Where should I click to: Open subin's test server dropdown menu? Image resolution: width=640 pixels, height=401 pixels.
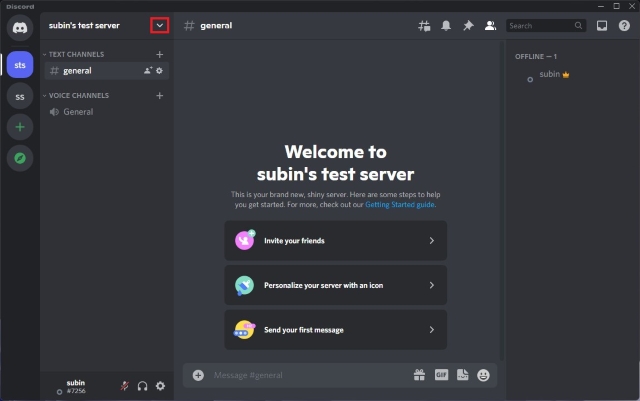(159, 25)
